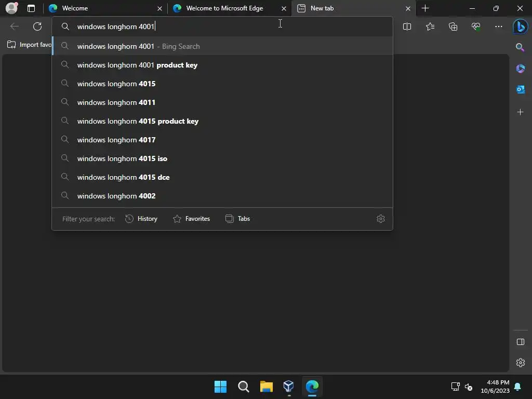Go back with the back arrow
The image size is (532, 399).
coord(15,26)
